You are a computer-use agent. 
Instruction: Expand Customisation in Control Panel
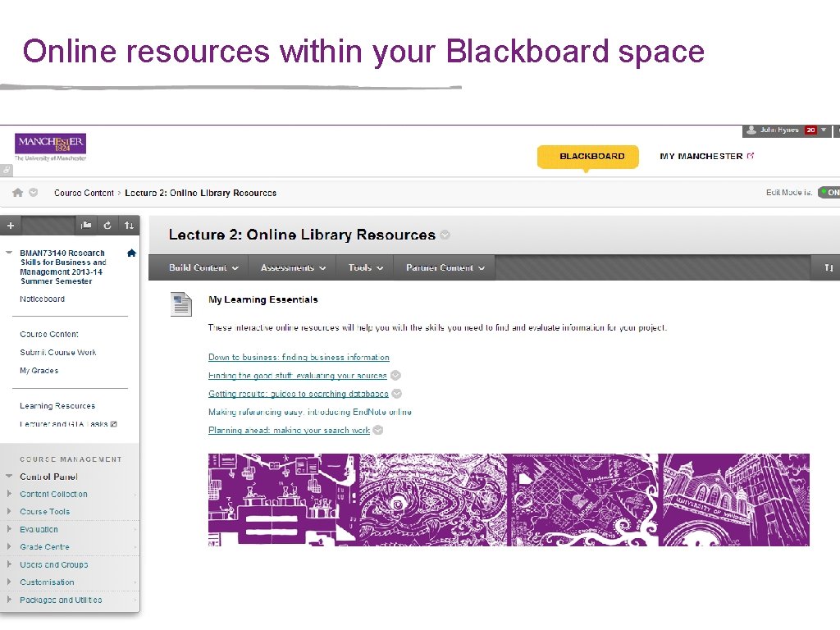(x=9, y=582)
